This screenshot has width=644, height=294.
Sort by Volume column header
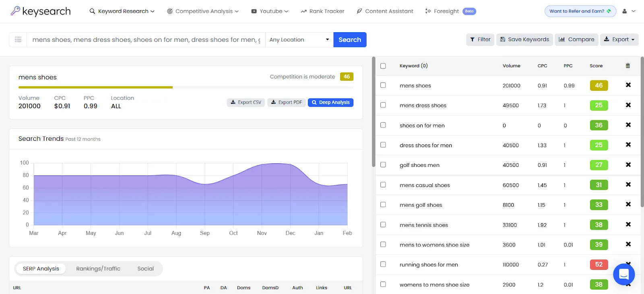512,66
